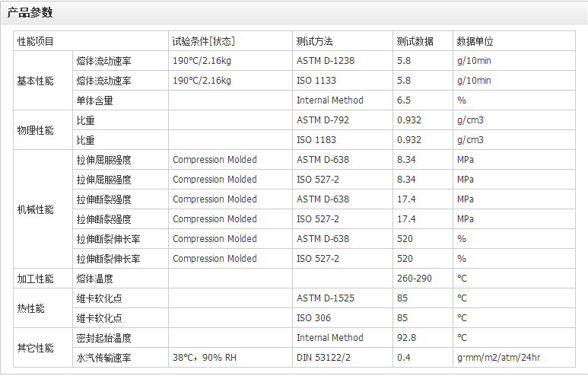The width and height of the screenshot is (588, 376).
Task: Select the 数据单位 column header
Action: (x=475, y=41)
